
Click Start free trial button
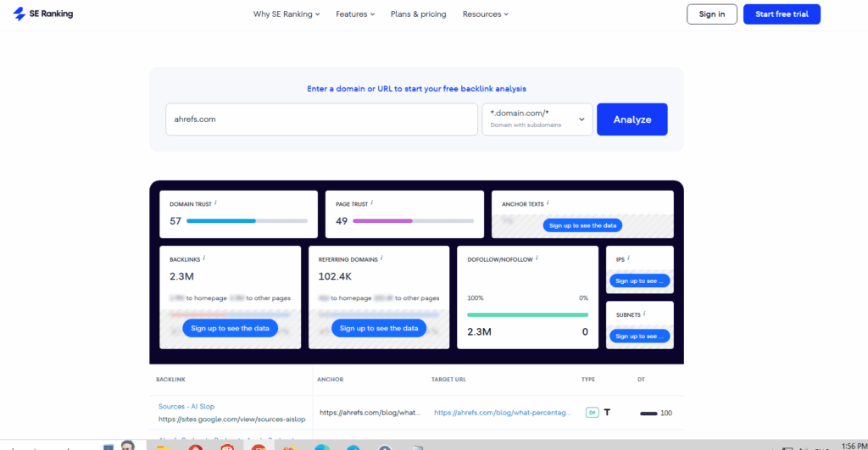(x=782, y=14)
